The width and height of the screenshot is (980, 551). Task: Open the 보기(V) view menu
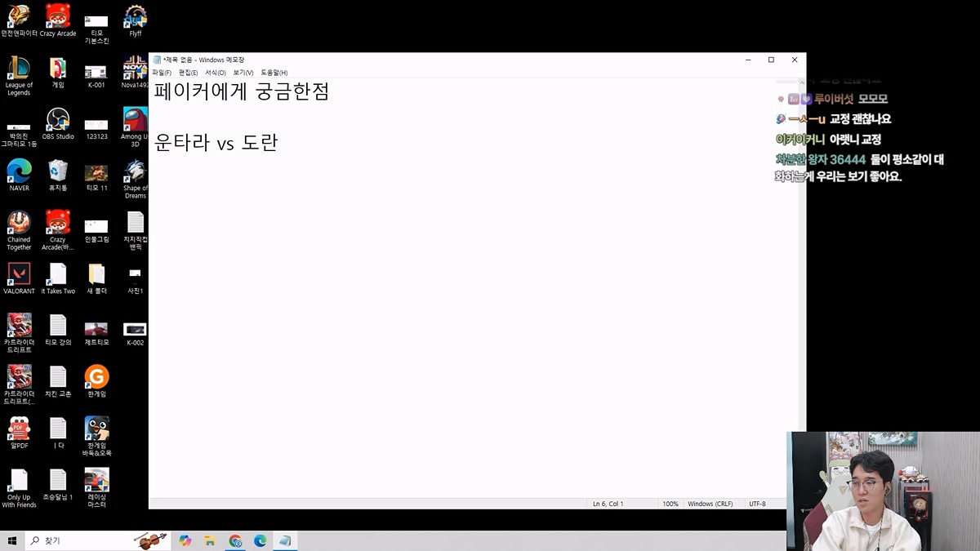(243, 73)
